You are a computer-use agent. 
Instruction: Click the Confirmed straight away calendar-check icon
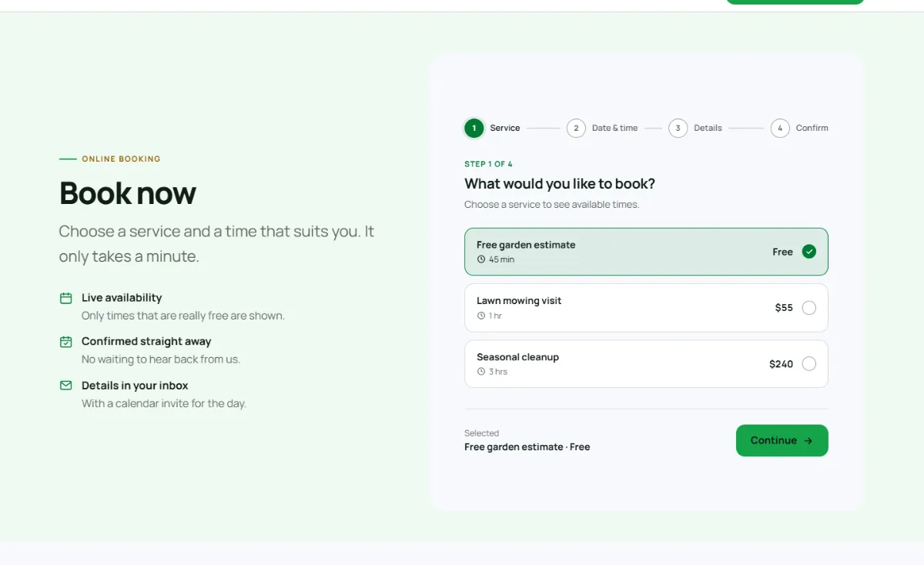(66, 342)
